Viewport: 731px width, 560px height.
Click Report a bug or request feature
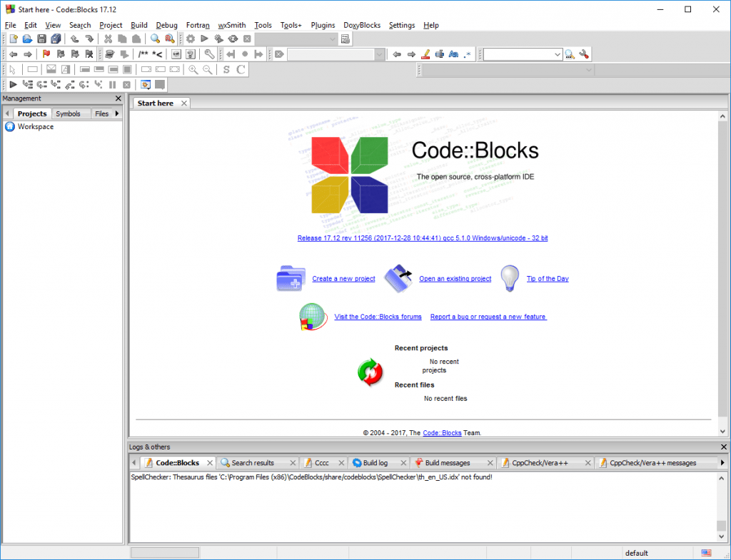(488, 317)
